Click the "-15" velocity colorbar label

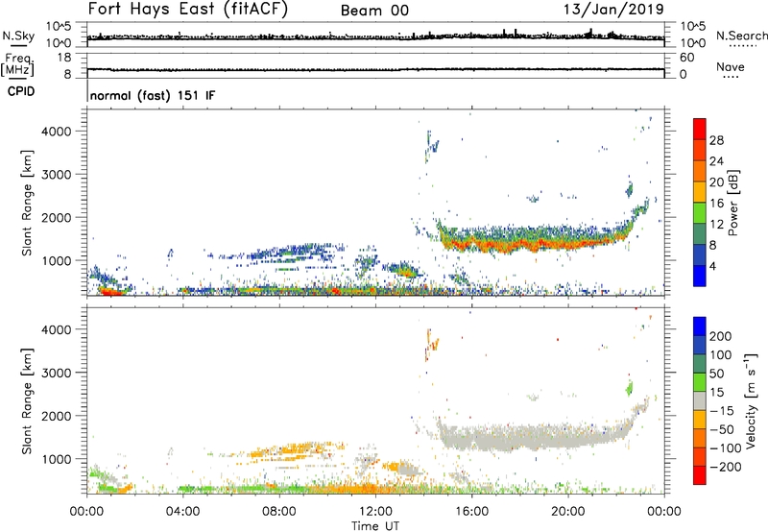(721, 411)
